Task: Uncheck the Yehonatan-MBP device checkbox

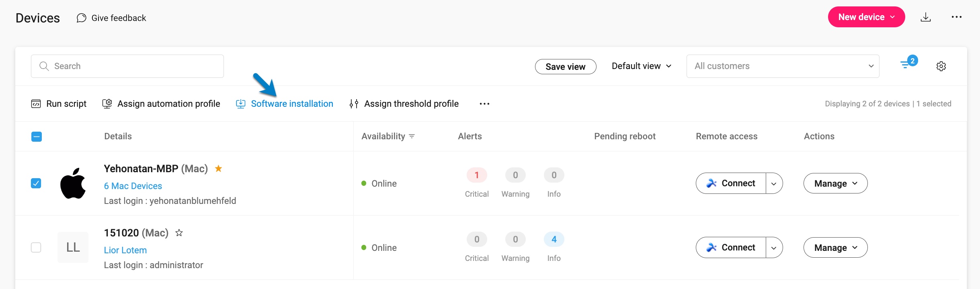Action: click(36, 183)
